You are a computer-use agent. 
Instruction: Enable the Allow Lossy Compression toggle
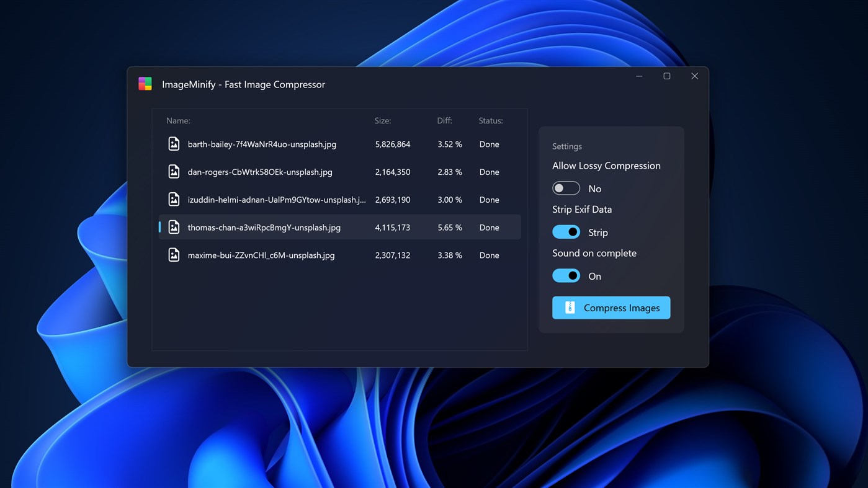pyautogui.click(x=565, y=187)
